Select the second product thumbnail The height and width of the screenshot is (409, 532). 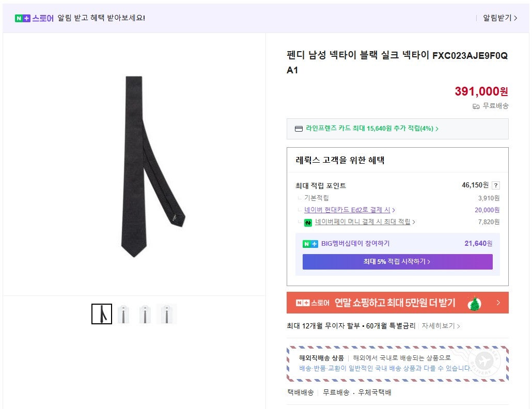coord(123,314)
